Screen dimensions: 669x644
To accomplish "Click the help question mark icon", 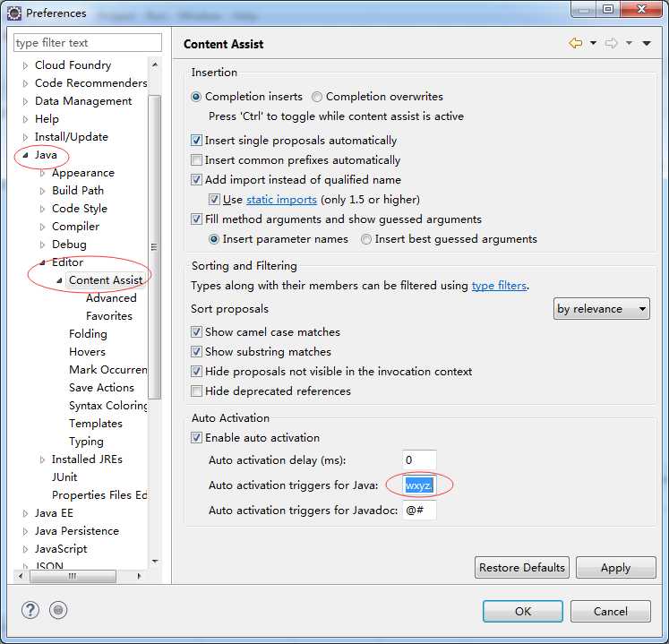I will tap(30, 610).
